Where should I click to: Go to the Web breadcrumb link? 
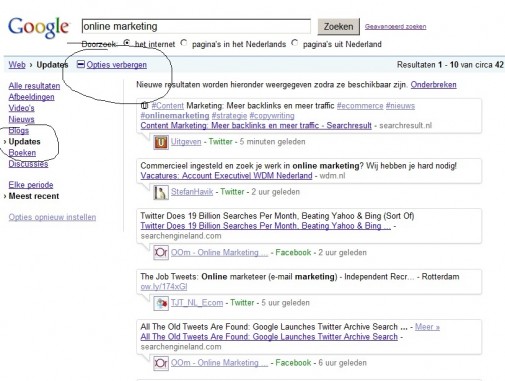(17, 65)
